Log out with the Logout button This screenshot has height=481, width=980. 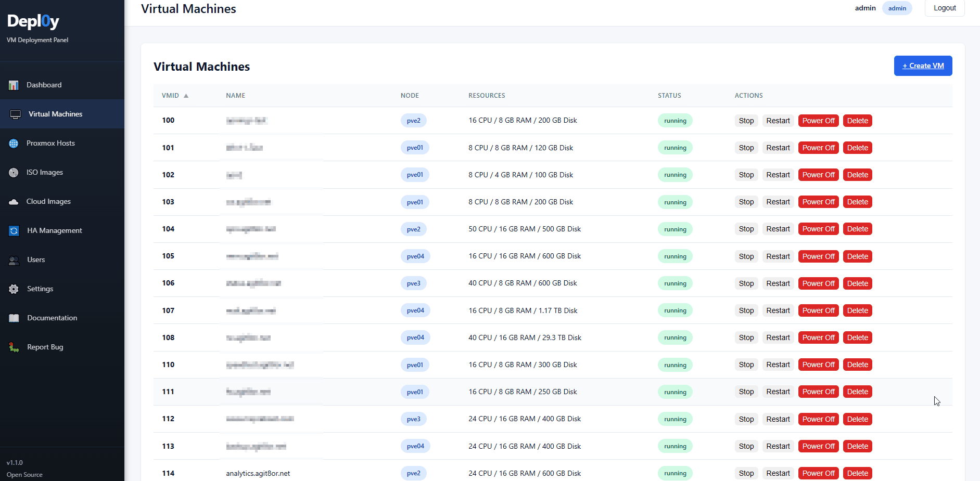[x=945, y=8]
